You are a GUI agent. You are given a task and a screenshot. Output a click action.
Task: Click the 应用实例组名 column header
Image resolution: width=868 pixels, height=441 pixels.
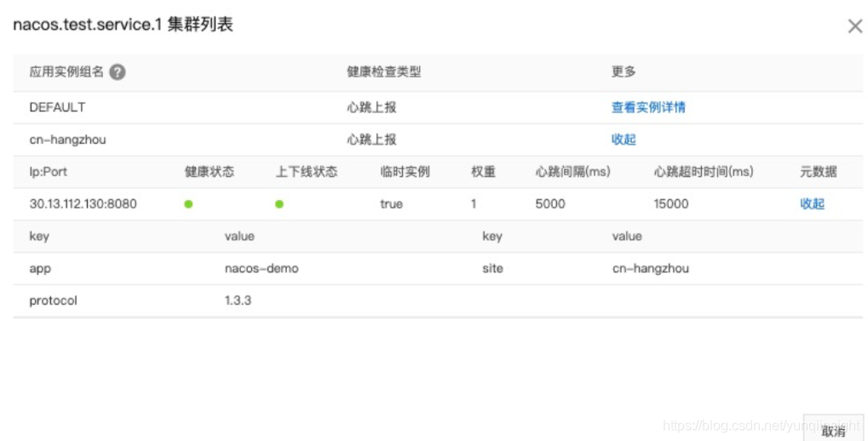66,72
